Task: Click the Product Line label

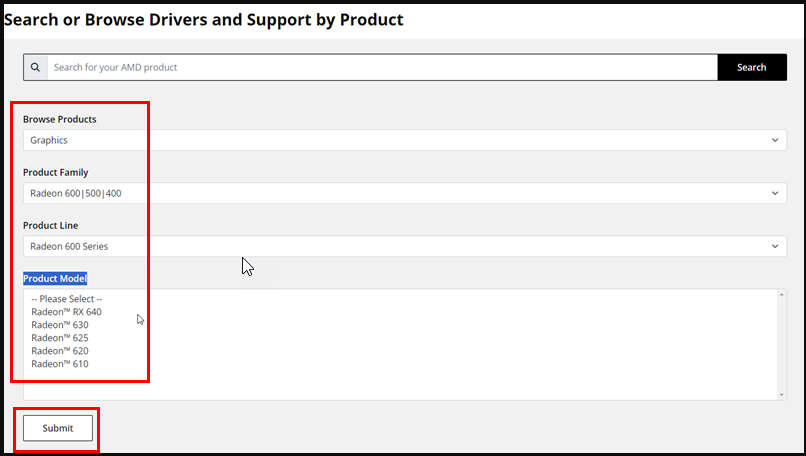Action: tap(50, 225)
